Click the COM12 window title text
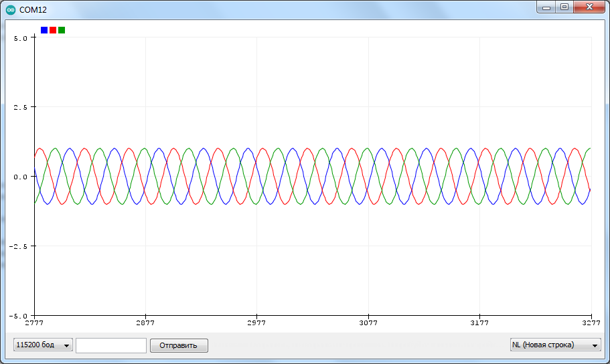Image resolution: width=610 pixels, height=364 pixels. [x=33, y=10]
